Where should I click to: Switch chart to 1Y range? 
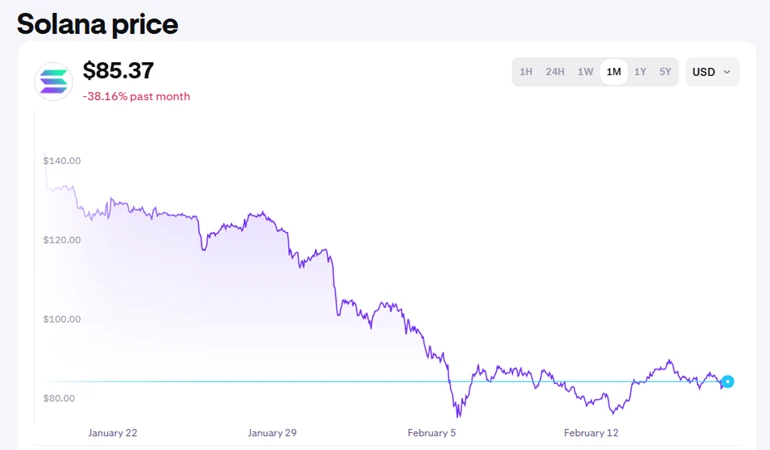pyautogui.click(x=640, y=72)
